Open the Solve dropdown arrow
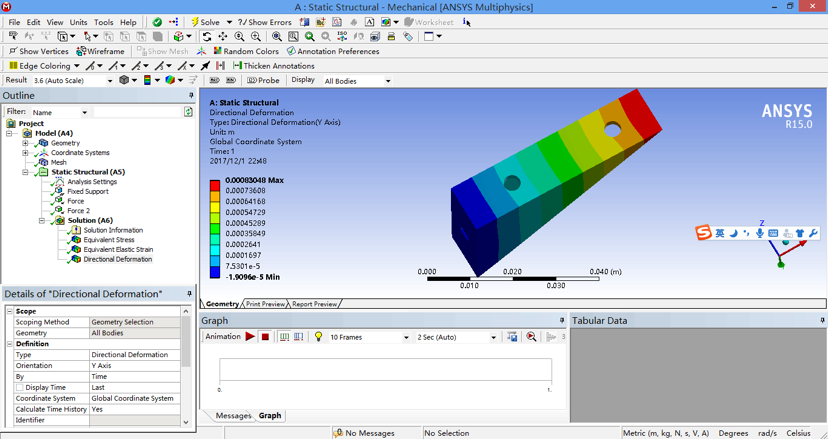 click(229, 22)
